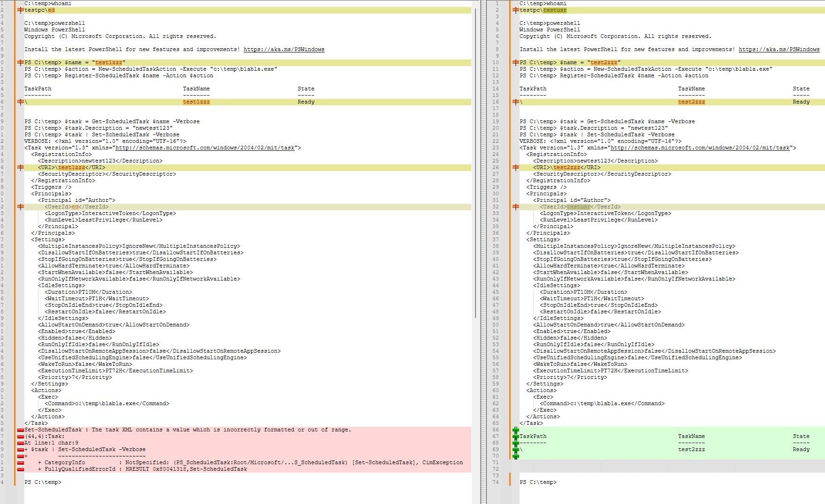Image resolution: width=825 pixels, height=504 pixels.
Task: Click the change marker on right $name = "test2zzz" line
Action: coord(516,62)
